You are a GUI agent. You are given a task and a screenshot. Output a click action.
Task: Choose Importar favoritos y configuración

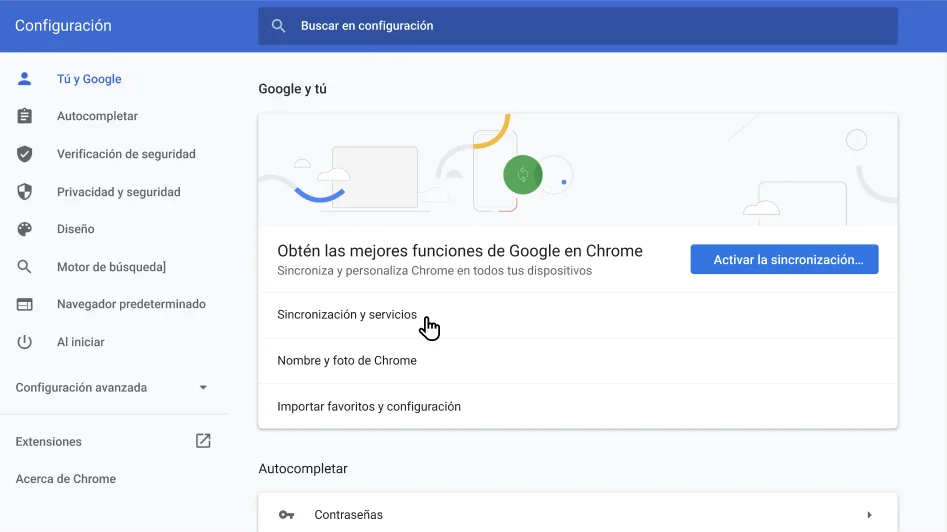[369, 407]
